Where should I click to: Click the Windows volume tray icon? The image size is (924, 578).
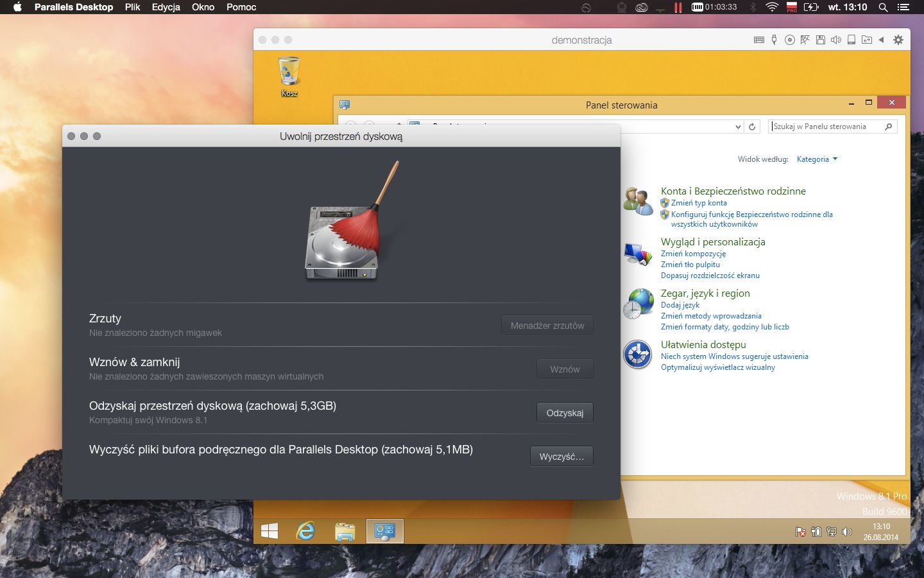847,532
